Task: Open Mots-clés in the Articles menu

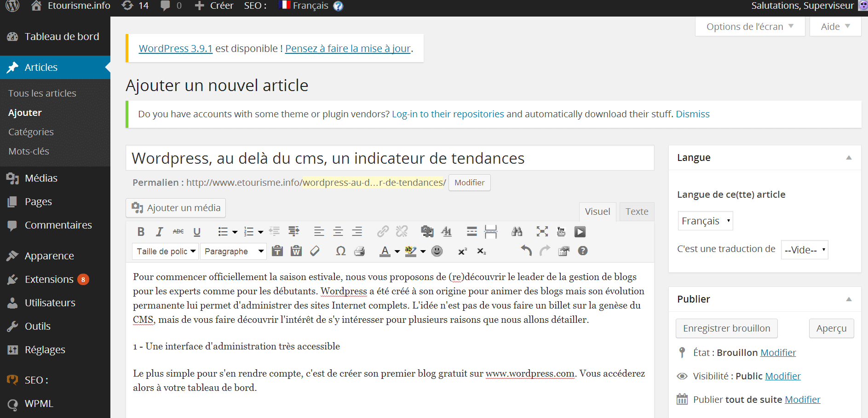Action: [x=29, y=151]
